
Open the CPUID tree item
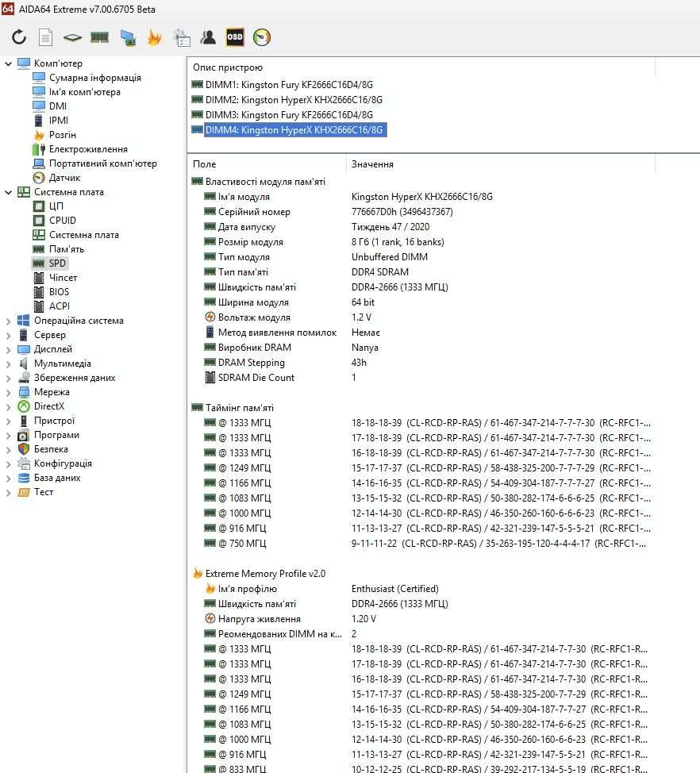pos(62,221)
